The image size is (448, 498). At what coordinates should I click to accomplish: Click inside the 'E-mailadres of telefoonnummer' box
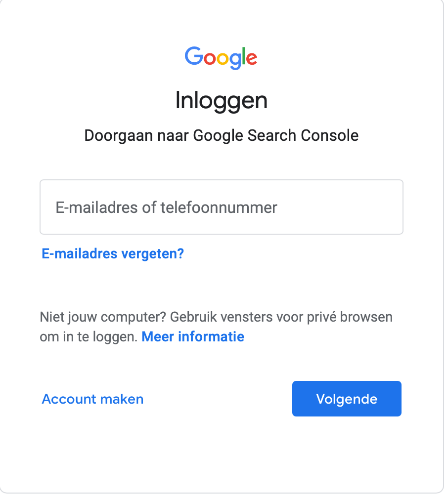pos(221,207)
